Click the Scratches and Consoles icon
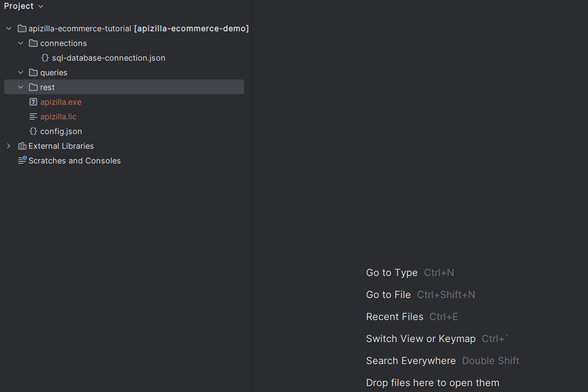588x392 pixels. click(22, 160)
